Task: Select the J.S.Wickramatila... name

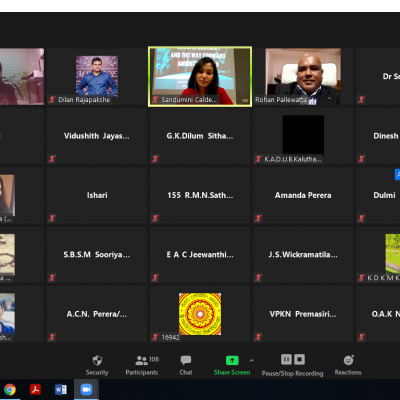Action: (303, 255)
